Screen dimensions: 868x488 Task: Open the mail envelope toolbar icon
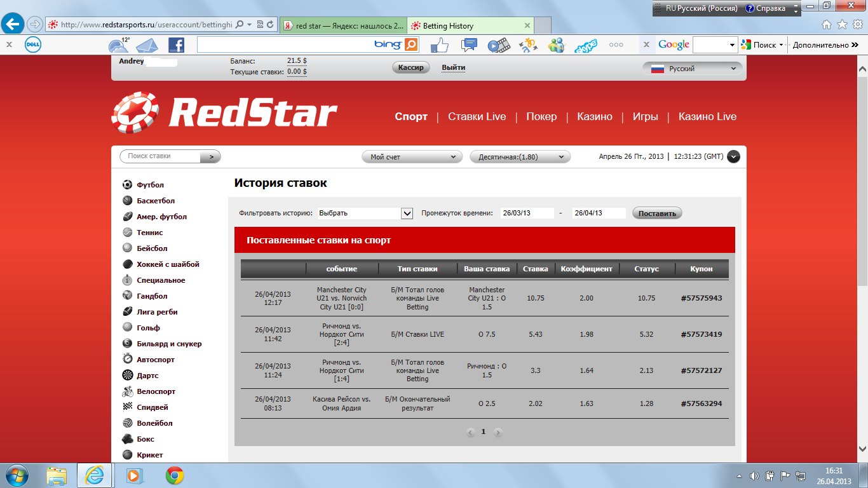[147, 45]
